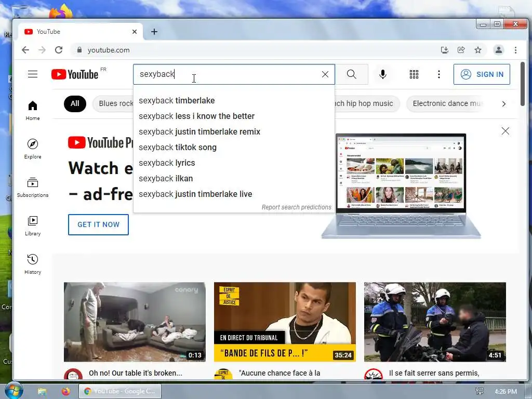Viewport: 532px width, 399px height.
Task: Go to the YouTube logo homepage
Action: tap(75, 74)
